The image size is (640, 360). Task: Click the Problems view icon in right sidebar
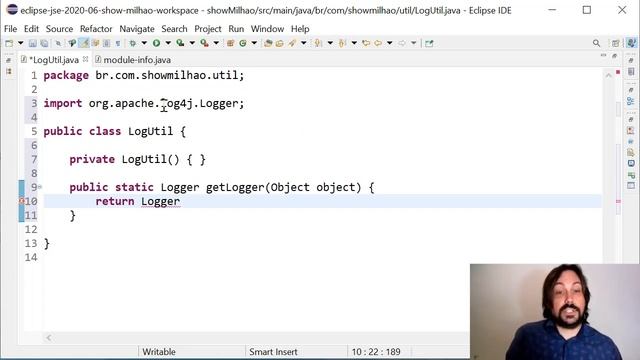click(x=631, y=131)
